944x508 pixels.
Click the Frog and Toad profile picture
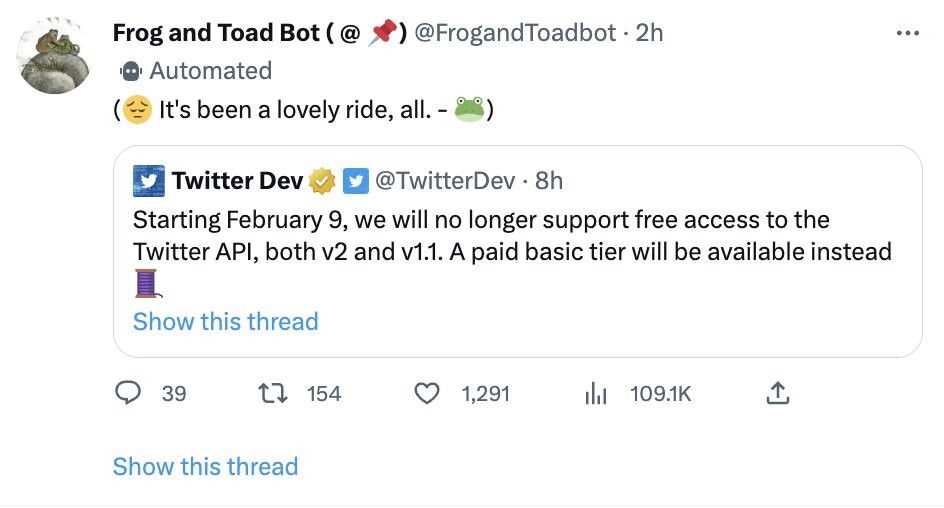coord(54,58)
